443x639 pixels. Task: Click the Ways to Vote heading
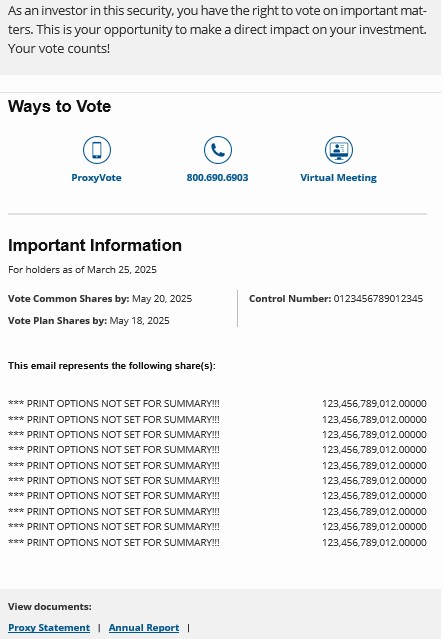(x=60, y=106)
